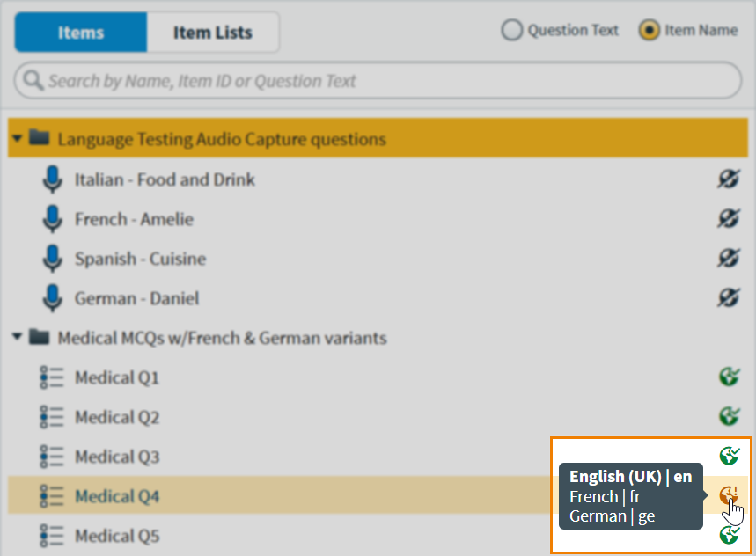Click the multiple-choice list icon for Medical Q1

53,378
